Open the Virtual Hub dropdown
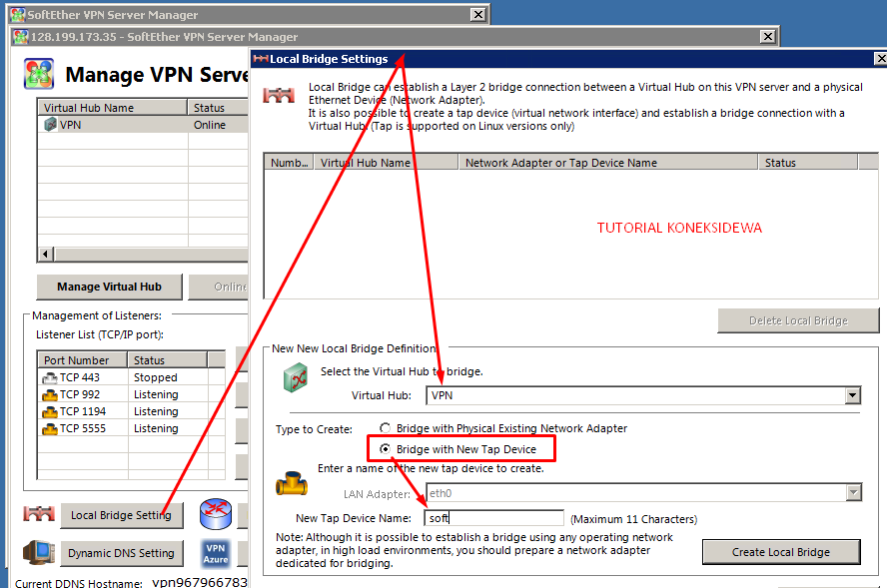Image resolution: width=887 pixels, height=588 pixels. click(852, 395)
